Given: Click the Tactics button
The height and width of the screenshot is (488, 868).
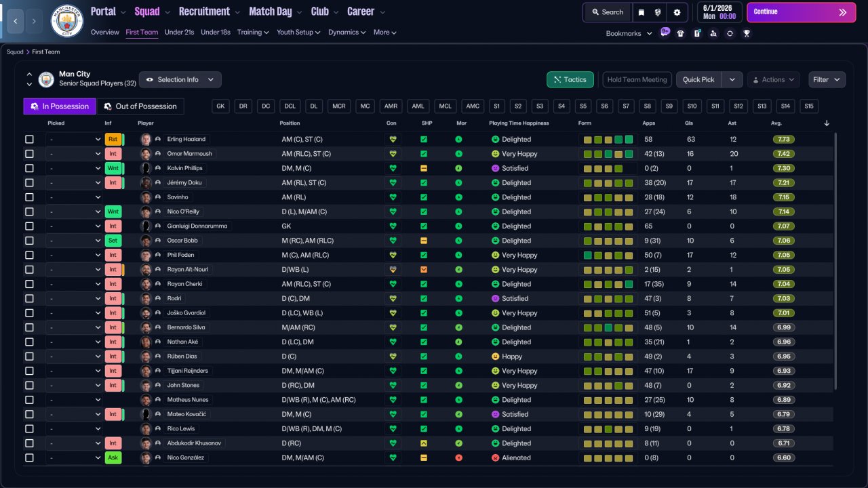Looking at the screenshot, I should pyautogui.click(x=570, y=79).
